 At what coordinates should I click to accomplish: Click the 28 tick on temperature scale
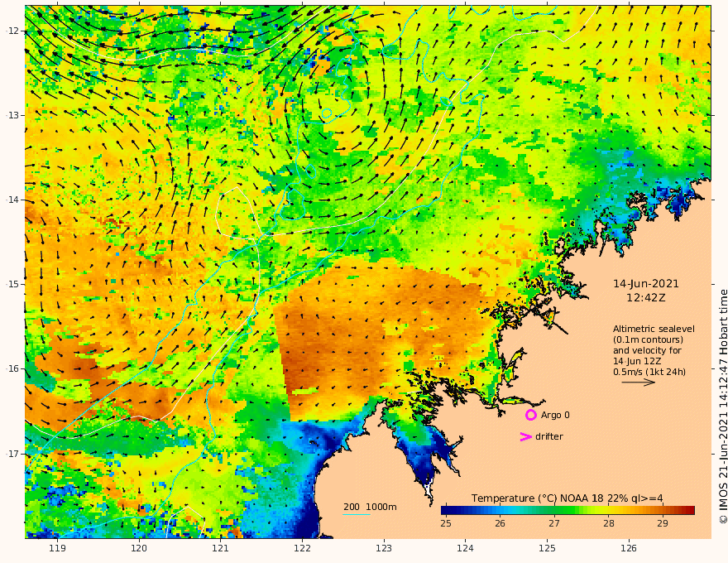tap(609, 523)
